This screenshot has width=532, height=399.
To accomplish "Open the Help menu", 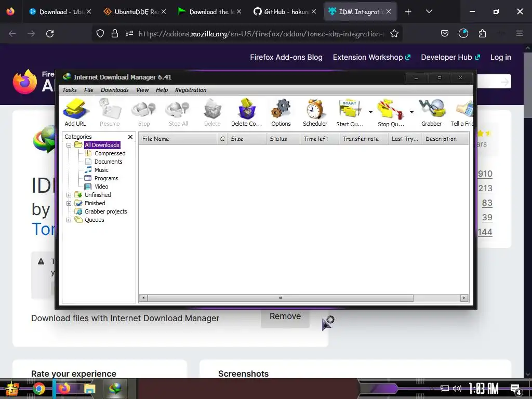I will [x=162, y=90].
